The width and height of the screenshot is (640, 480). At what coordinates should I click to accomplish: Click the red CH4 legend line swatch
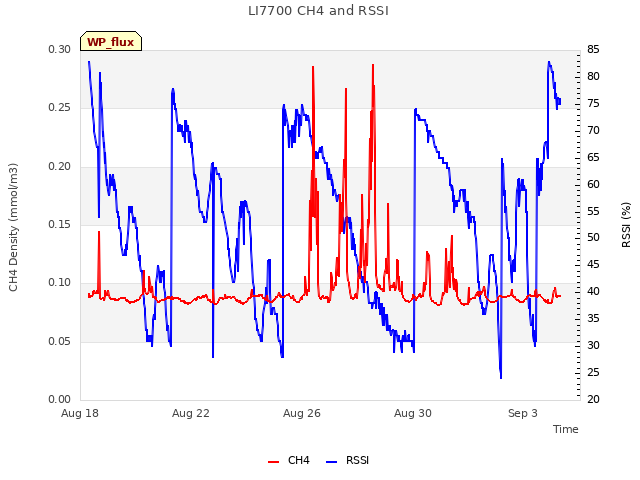coord(273,461)
